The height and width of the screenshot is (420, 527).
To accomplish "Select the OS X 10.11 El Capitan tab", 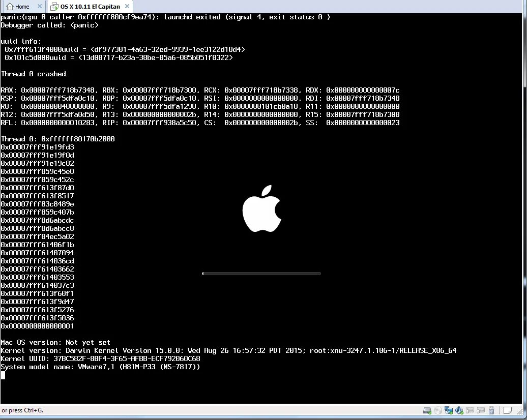I will [90, 7].
